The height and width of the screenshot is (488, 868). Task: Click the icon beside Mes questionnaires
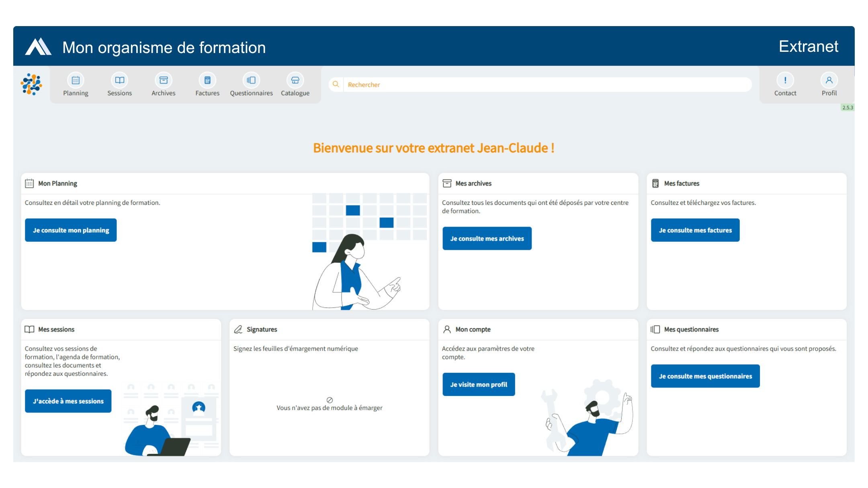click(x=655, y=329)
